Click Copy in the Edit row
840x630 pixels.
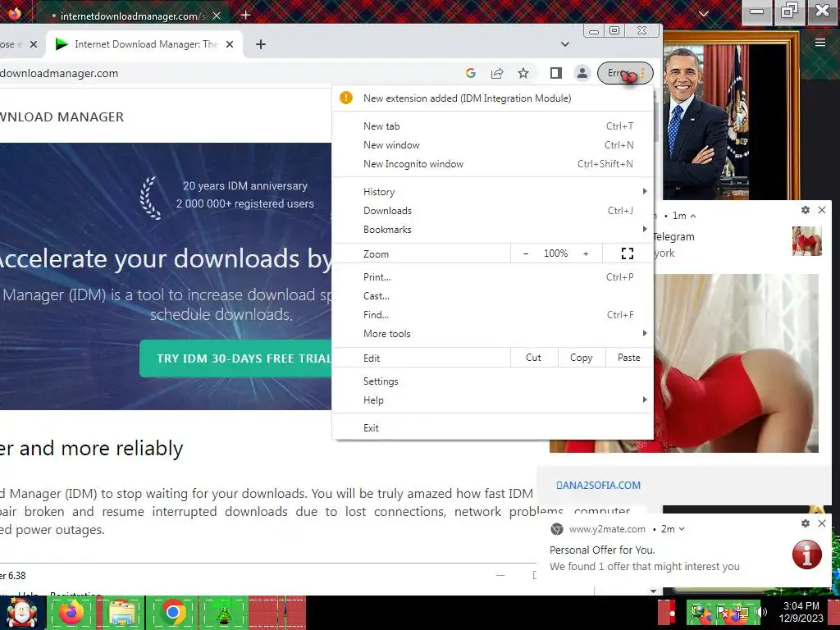point(582,358)
